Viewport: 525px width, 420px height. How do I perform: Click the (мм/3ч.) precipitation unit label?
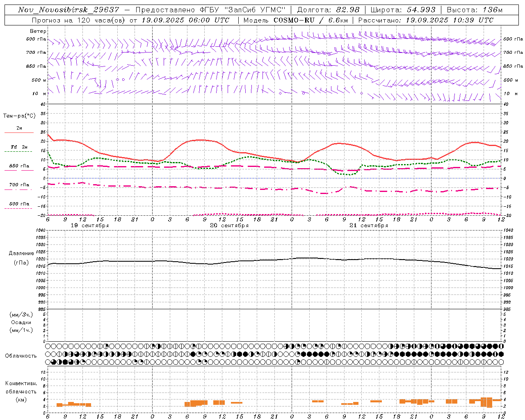pos(21,315)
